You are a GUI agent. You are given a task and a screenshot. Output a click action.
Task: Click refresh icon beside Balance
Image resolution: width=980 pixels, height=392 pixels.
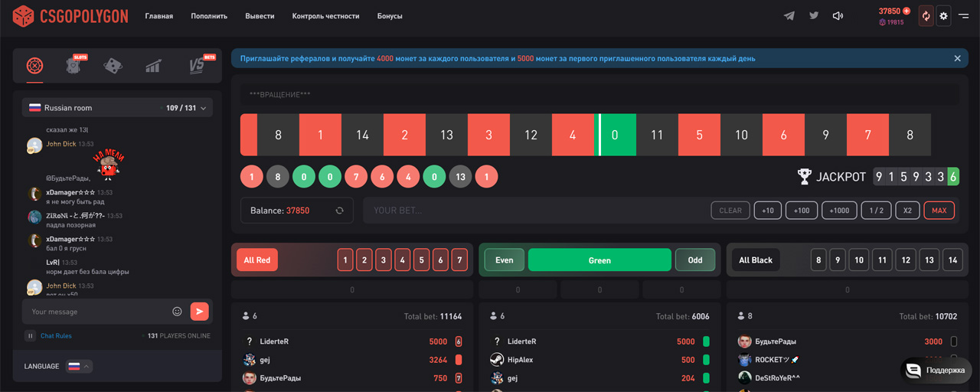pos(339,211)
